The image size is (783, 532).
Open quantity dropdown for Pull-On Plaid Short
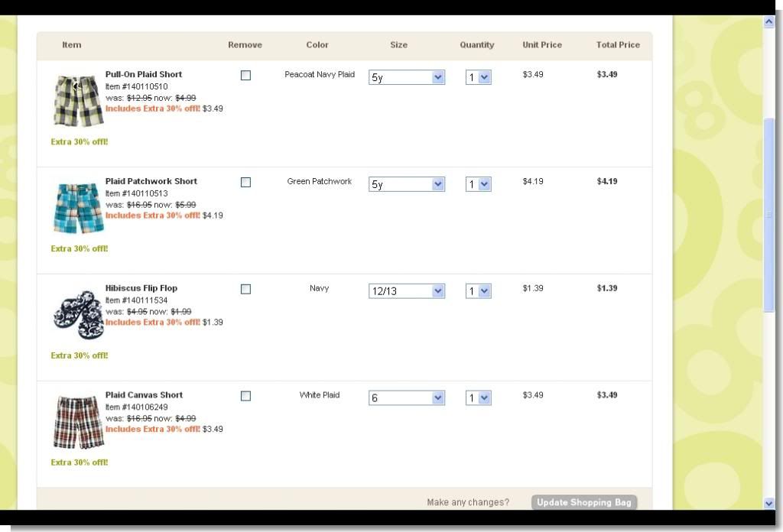click(x=479, y=77)
